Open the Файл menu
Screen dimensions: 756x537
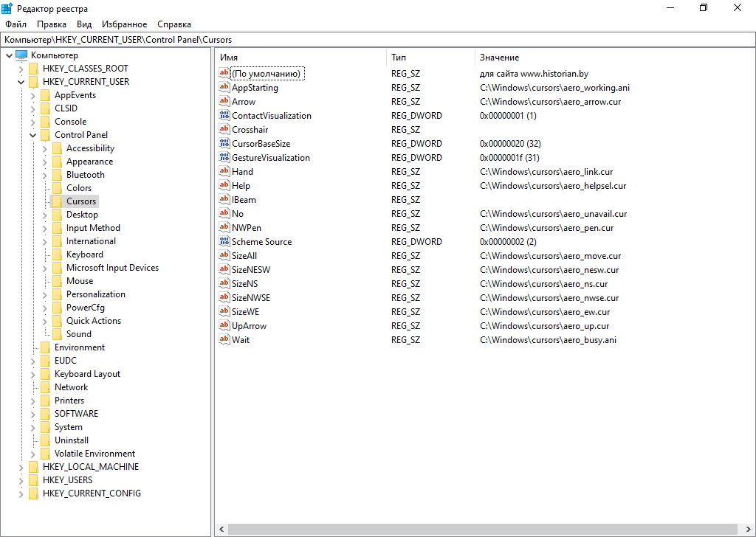point(16,24)
